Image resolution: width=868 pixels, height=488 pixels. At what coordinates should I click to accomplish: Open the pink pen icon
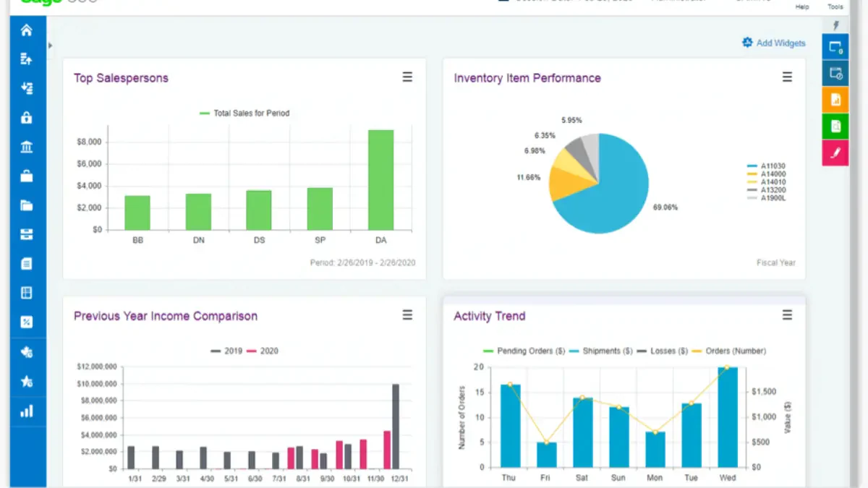(x=835, y=153)
